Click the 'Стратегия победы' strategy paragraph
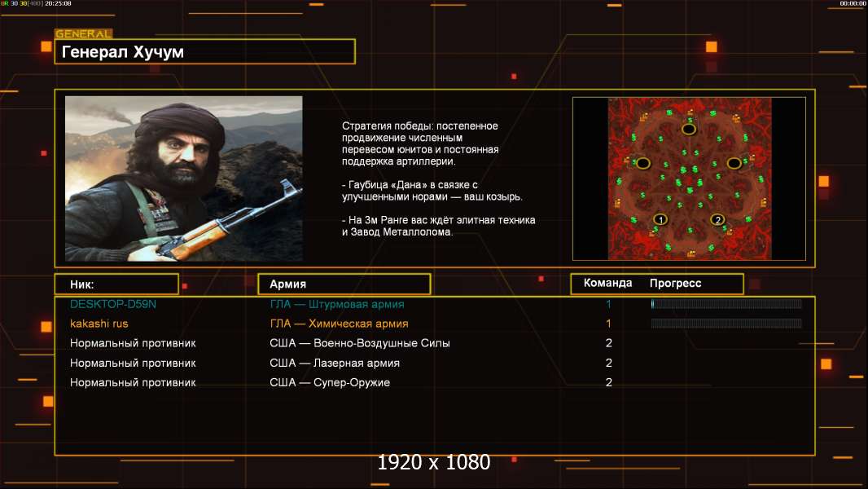Viewport: 868px width, 489px height. (x=420, y=143)
